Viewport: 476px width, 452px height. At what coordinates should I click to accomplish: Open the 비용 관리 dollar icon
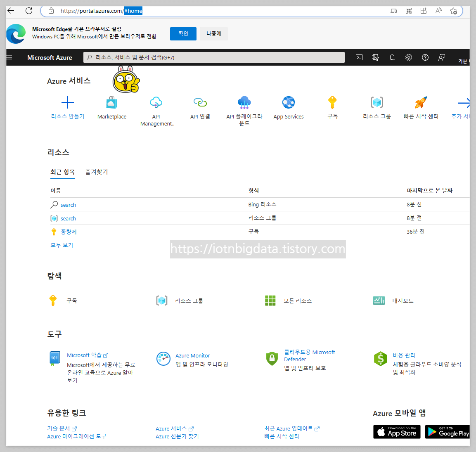381,359
